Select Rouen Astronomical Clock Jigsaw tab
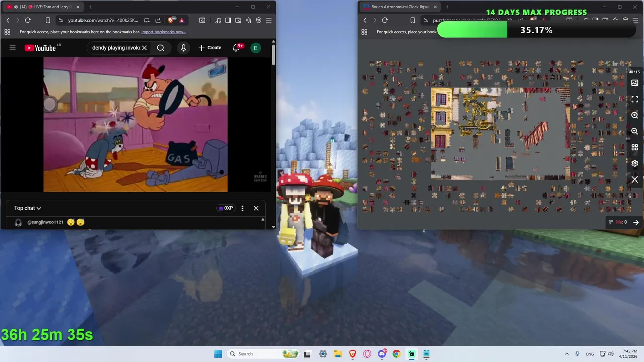This screenshot has width=644, height=362. (x=400, y=7)
